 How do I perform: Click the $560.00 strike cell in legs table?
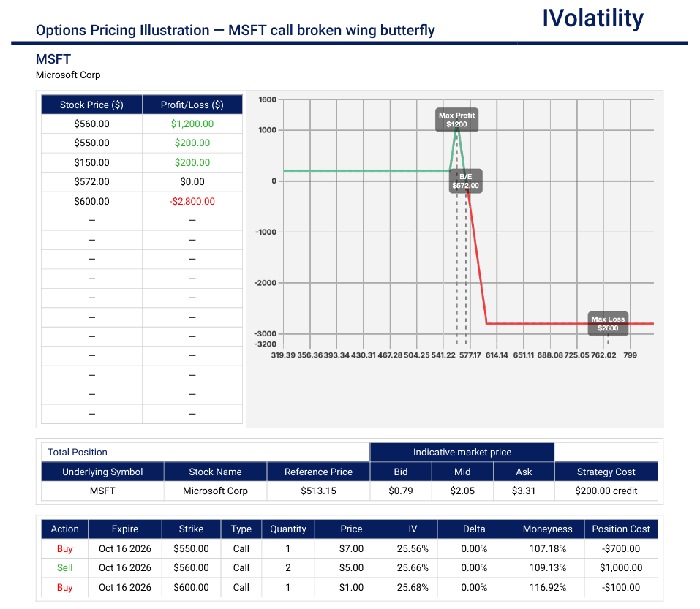191,567
